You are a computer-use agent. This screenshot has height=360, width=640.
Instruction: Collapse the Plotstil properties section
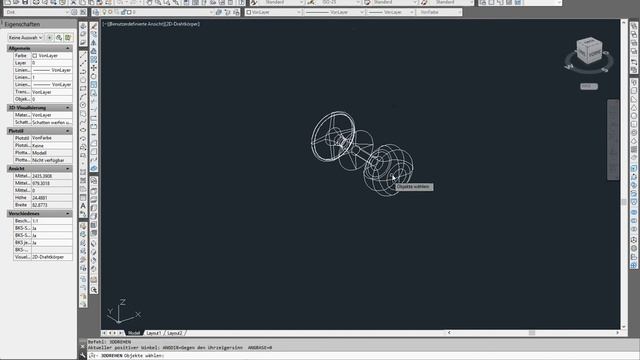67,131
